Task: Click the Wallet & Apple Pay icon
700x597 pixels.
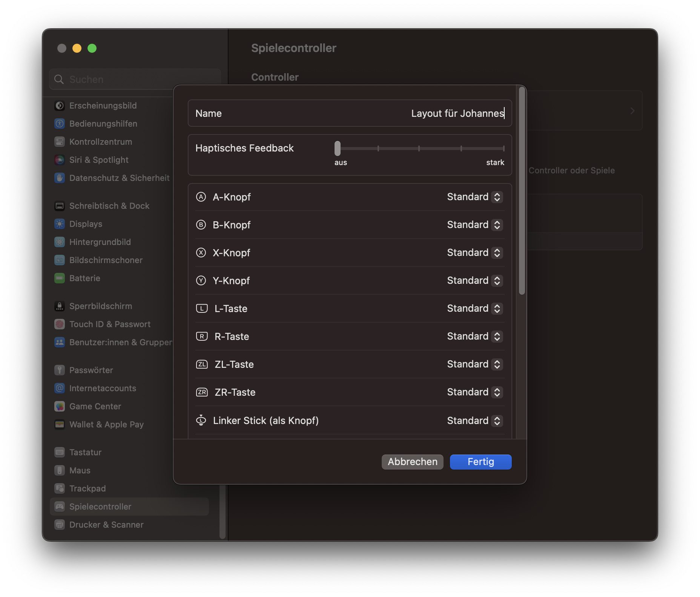Action: point(60,424)
